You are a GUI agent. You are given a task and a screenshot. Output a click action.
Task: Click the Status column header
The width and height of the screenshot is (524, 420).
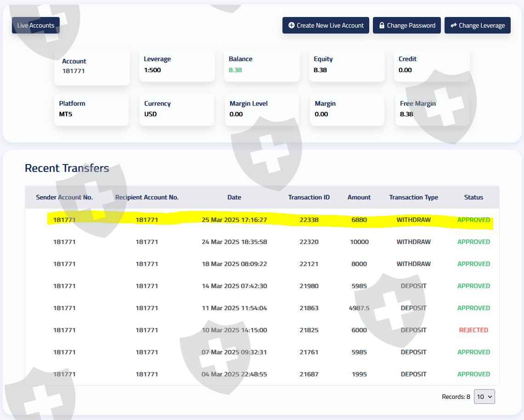tap(473, 197)
